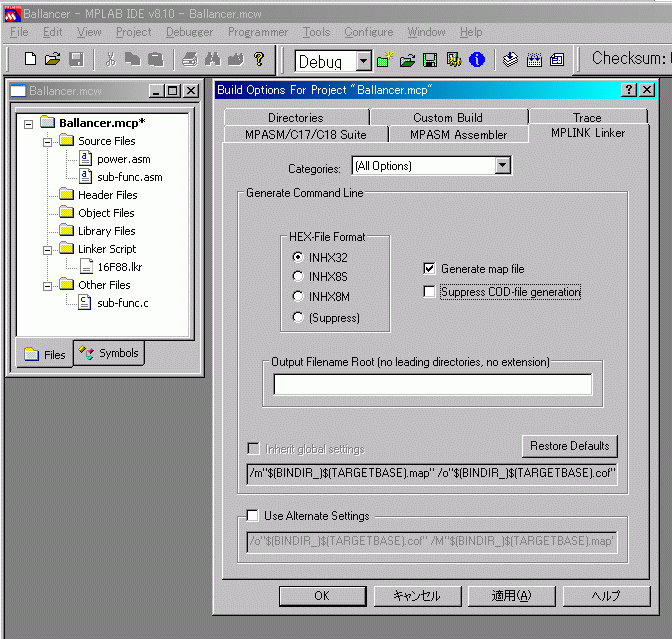Select sub-func.asm in the project tree
The image size is (672, 639).
[x=129, y=177]
